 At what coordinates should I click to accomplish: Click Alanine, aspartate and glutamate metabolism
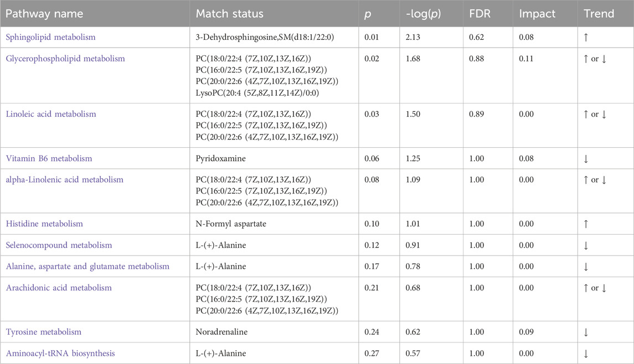click(87, 267)
